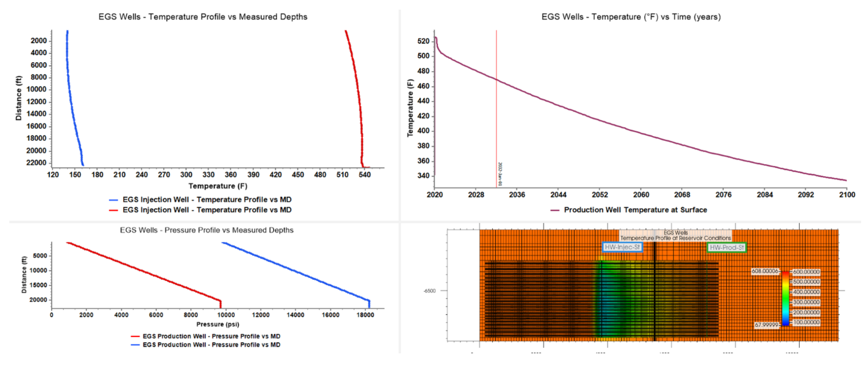Click blue line icon in pressure profile legend
This screenshot has height=366, width=868.
[135, 345]
